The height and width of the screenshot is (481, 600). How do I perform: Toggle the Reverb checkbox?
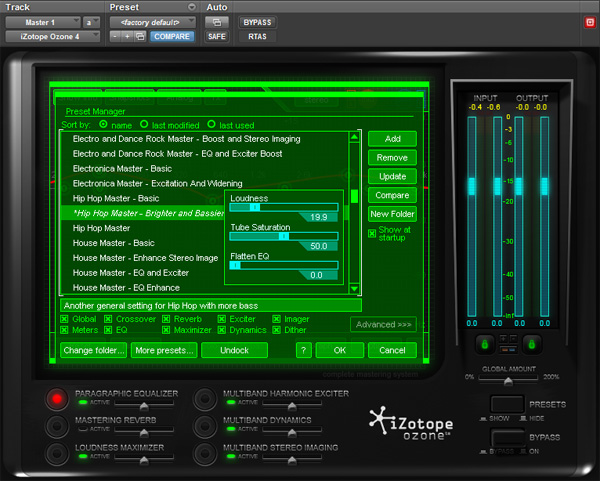(x=166, y=319)
